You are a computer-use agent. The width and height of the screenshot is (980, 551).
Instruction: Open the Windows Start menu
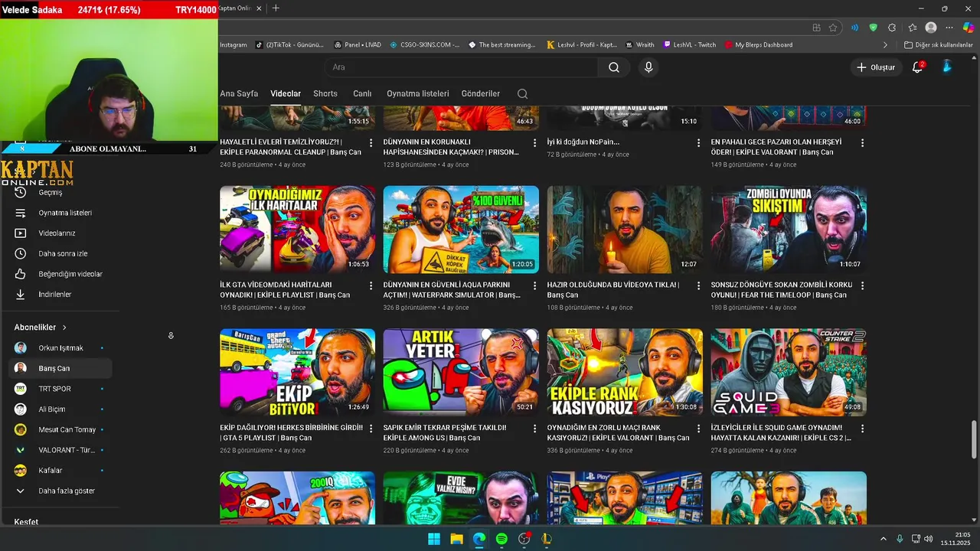tap(434, 539)
